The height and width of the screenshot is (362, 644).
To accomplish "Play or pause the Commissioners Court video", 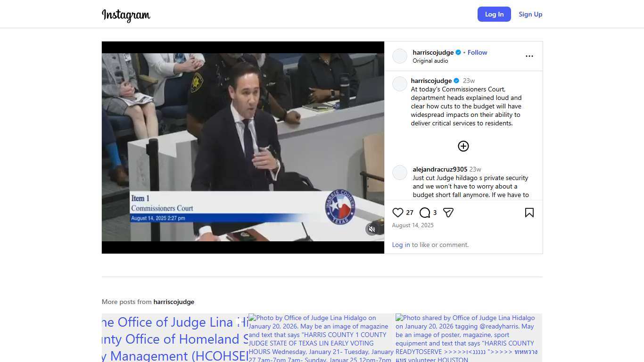I will [243, 141].
